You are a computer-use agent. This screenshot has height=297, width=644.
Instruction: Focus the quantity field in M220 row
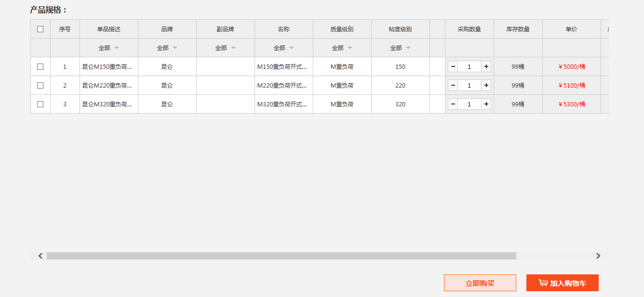(470, 85)
